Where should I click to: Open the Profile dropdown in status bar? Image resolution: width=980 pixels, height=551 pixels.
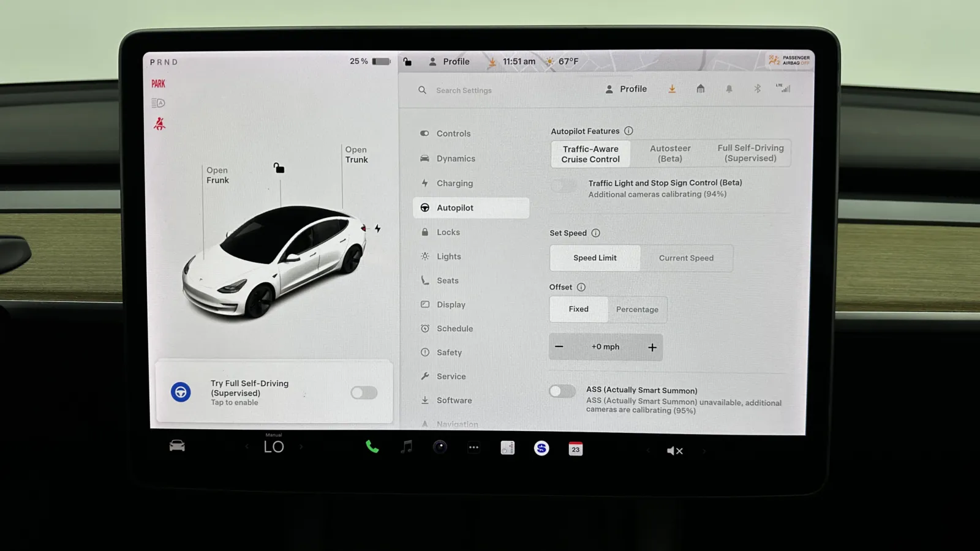coord(450,62)
